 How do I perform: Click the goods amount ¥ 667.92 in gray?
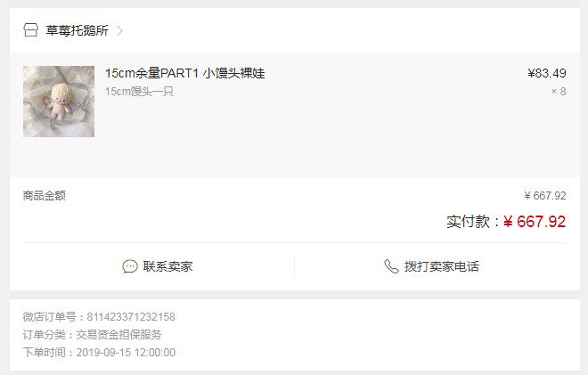point(545,195)
